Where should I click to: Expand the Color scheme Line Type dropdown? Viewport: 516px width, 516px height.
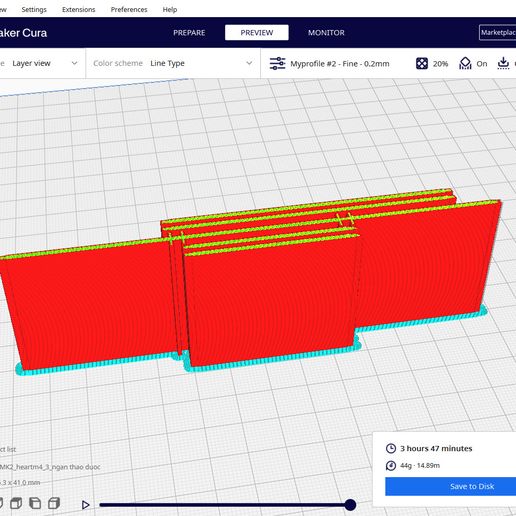173,63
